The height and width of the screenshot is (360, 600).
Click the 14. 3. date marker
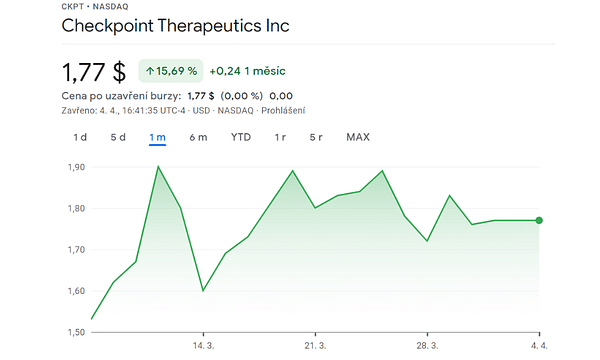(x=204, y=346)
